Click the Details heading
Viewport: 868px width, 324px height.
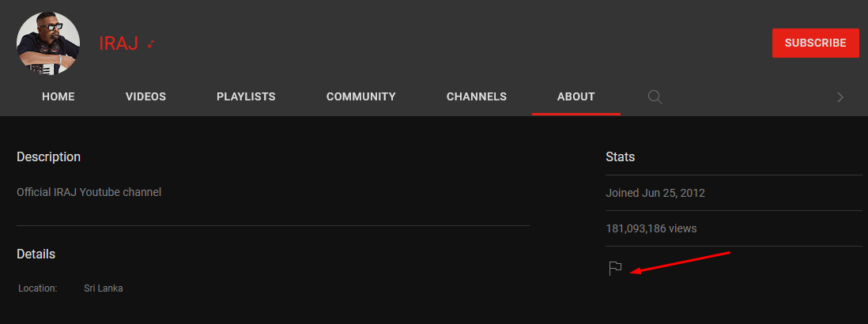coord(36,254)
